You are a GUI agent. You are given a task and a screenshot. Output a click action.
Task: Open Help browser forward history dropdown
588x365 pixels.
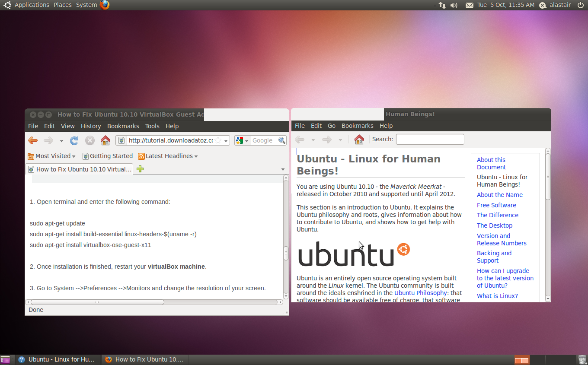[x=340, y=140]
